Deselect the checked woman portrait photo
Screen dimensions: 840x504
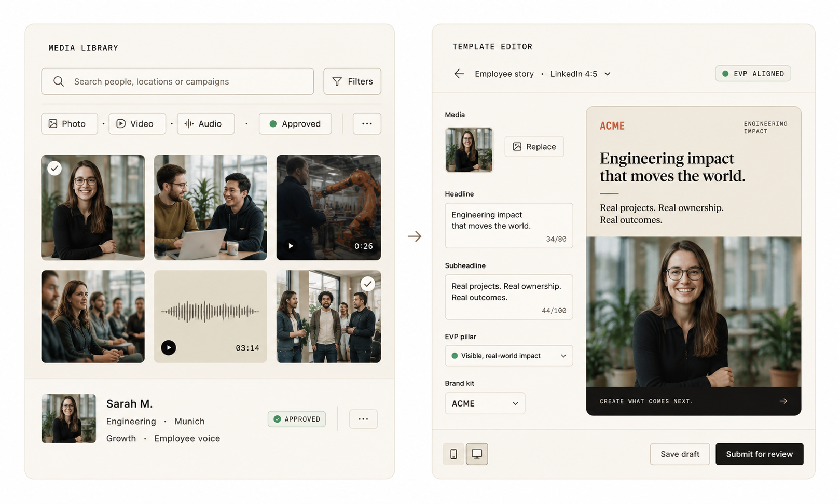(54, 168)
